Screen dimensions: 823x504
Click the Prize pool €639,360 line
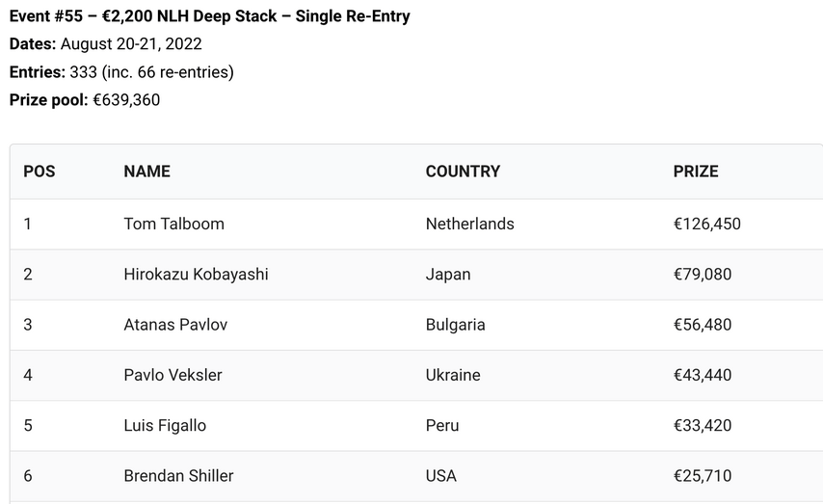click(85, 100)
